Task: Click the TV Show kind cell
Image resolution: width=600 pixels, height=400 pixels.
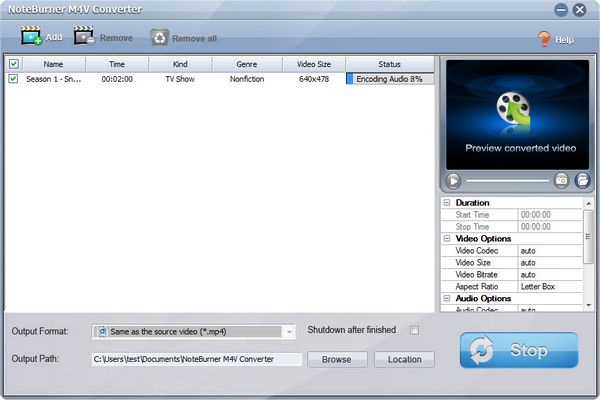Action: (180, 79)
